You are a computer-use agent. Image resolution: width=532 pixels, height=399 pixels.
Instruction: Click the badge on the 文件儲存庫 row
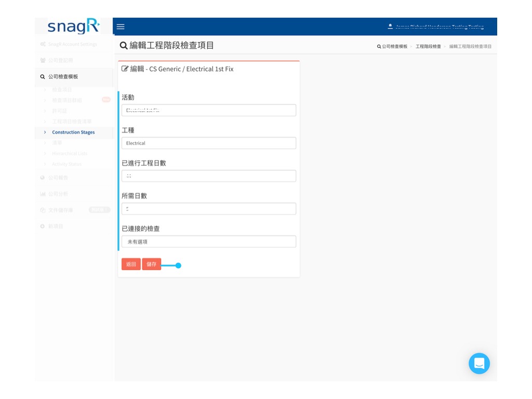pyautogui.click(x=100, y=210)
